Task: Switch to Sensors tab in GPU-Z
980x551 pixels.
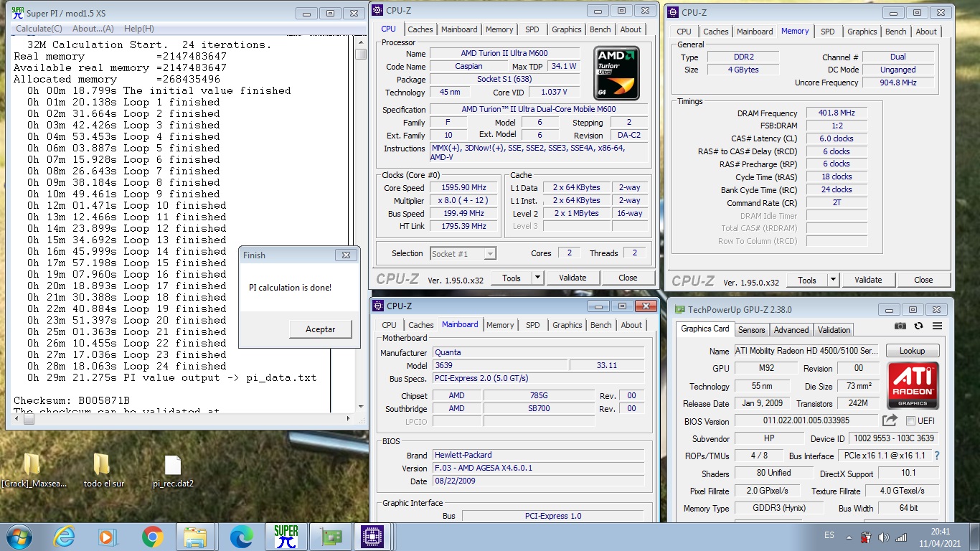Action: click(751, 330)
